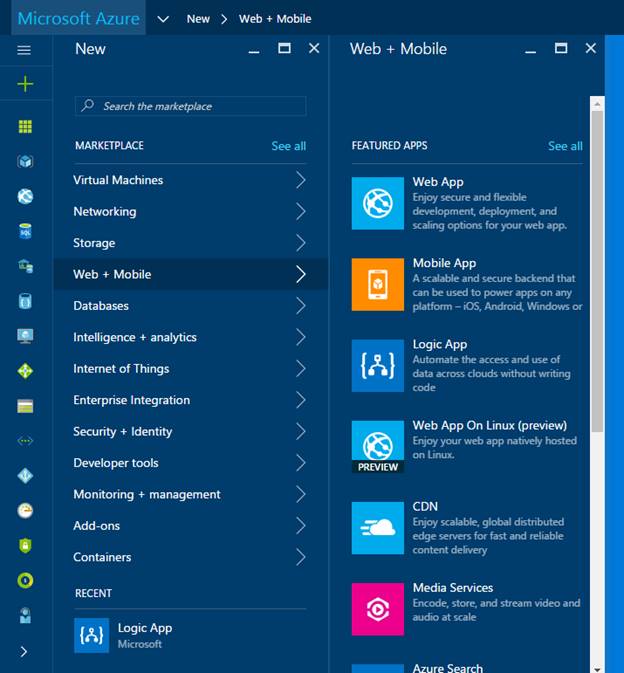Click the Logic App featured tile icon

378,366
